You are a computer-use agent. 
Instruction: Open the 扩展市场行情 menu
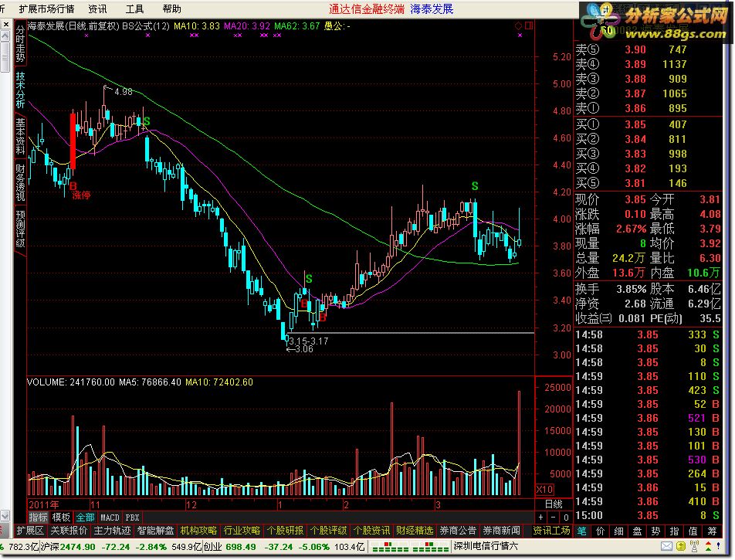click(x=46, y=9)
